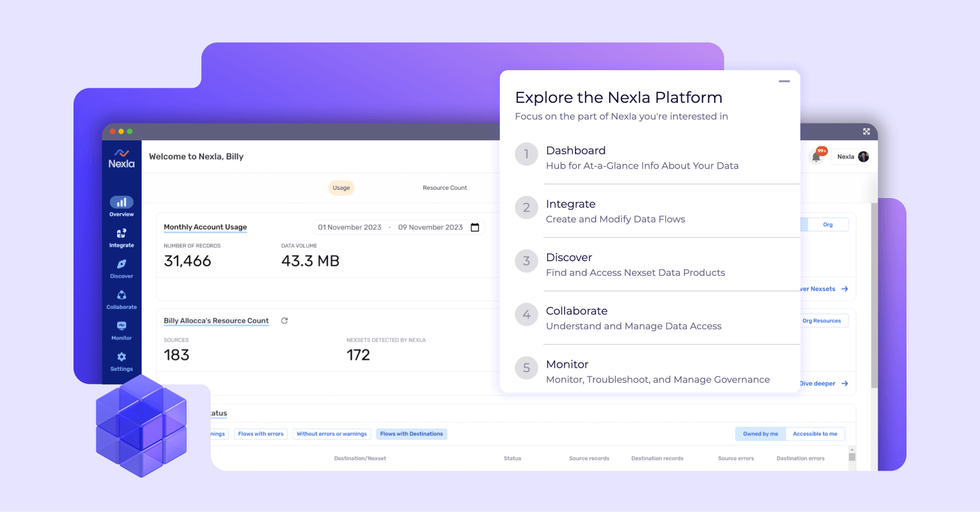Open Monitor from the sidebar

(121, 330)
